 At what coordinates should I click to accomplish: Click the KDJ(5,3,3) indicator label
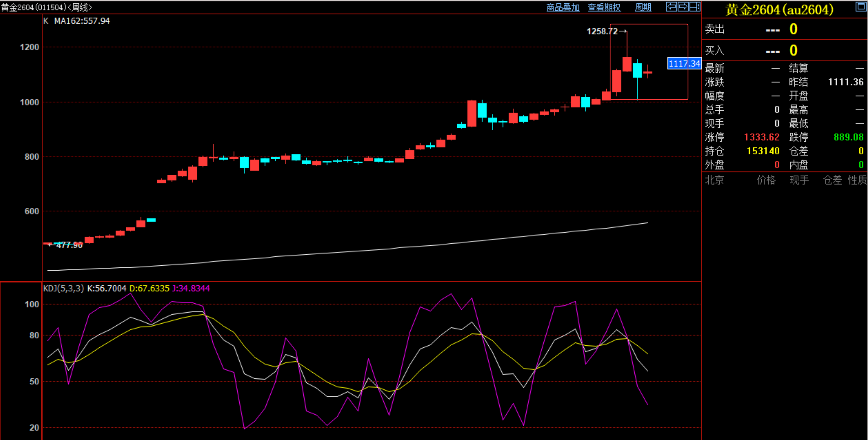tap(63, 288)
